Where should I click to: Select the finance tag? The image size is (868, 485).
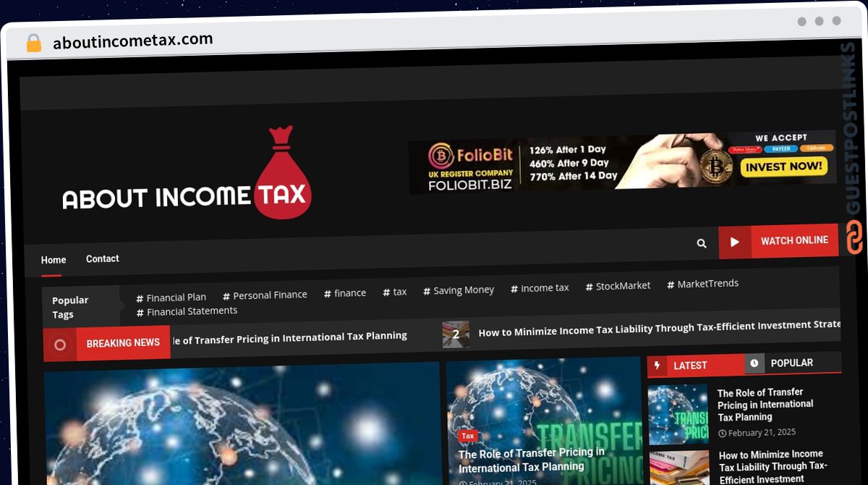point(345,293)
